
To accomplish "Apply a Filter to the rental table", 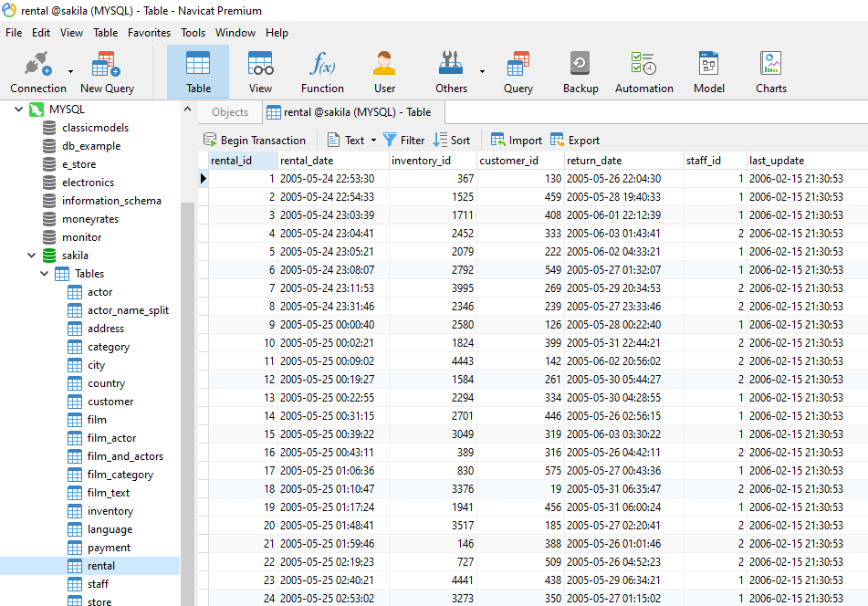I will pyautogui.click(x=403, y=140).
